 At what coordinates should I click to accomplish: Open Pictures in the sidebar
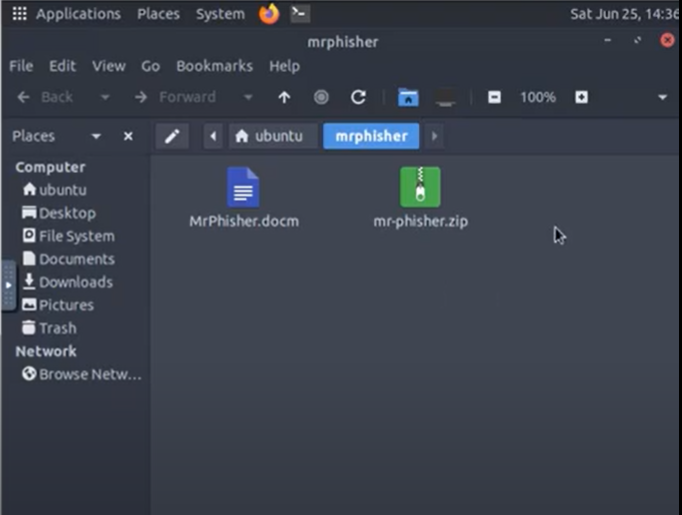point(58,305)
